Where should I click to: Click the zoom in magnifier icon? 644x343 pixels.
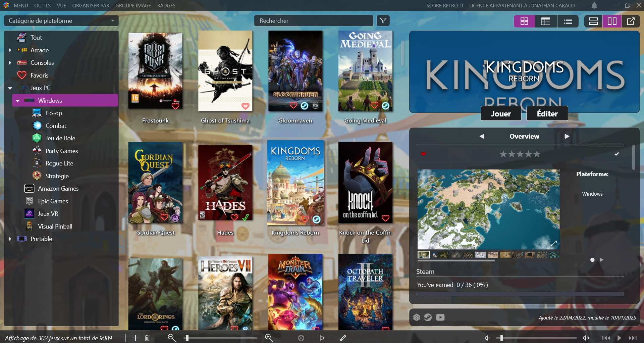tap(269, 338)
